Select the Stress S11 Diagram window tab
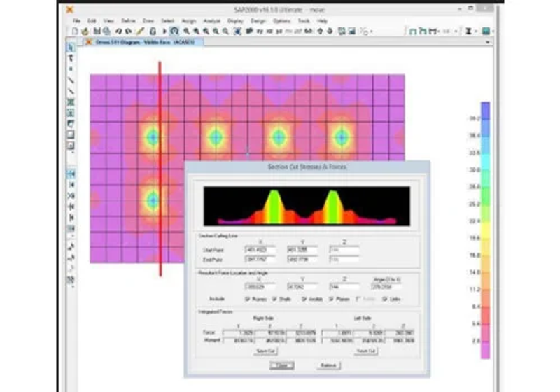560x392 pixels. (x=145, y=42)
